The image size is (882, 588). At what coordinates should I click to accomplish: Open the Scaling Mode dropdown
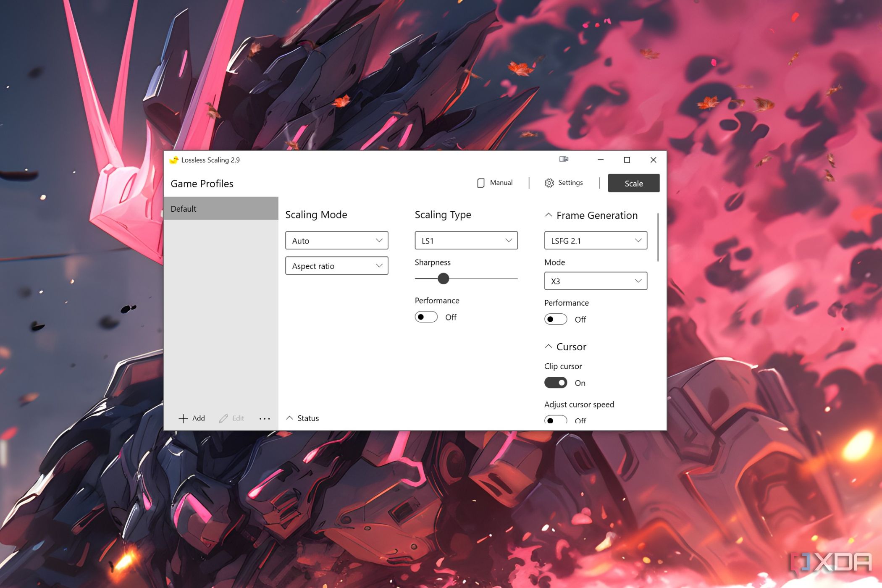(335, 240)
